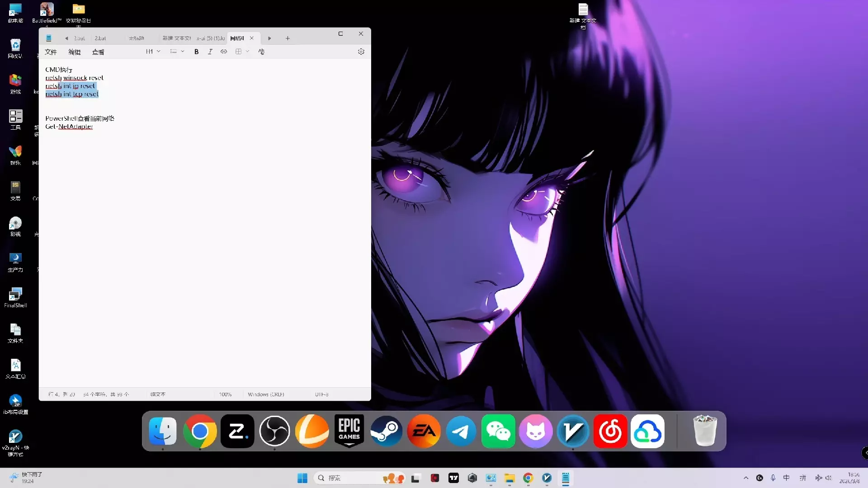Open the Windows Start menu

pyautogui.click(x=302, y=478)
